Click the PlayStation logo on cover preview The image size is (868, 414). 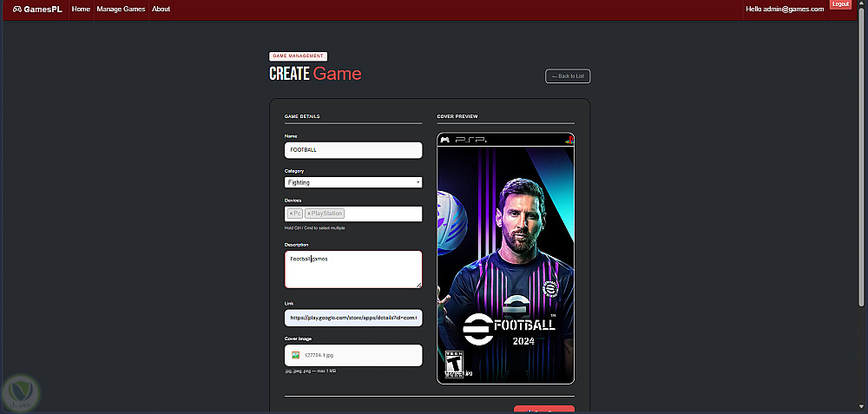569,140
